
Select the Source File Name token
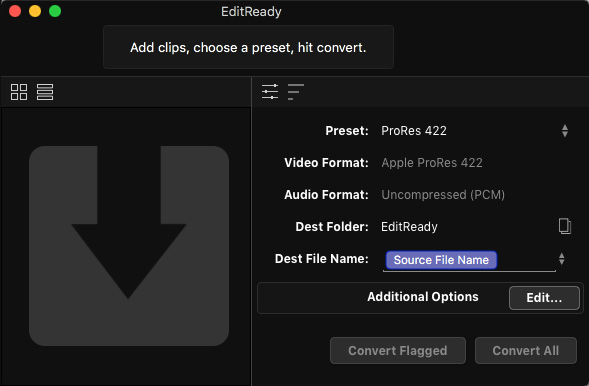point(441,260)
